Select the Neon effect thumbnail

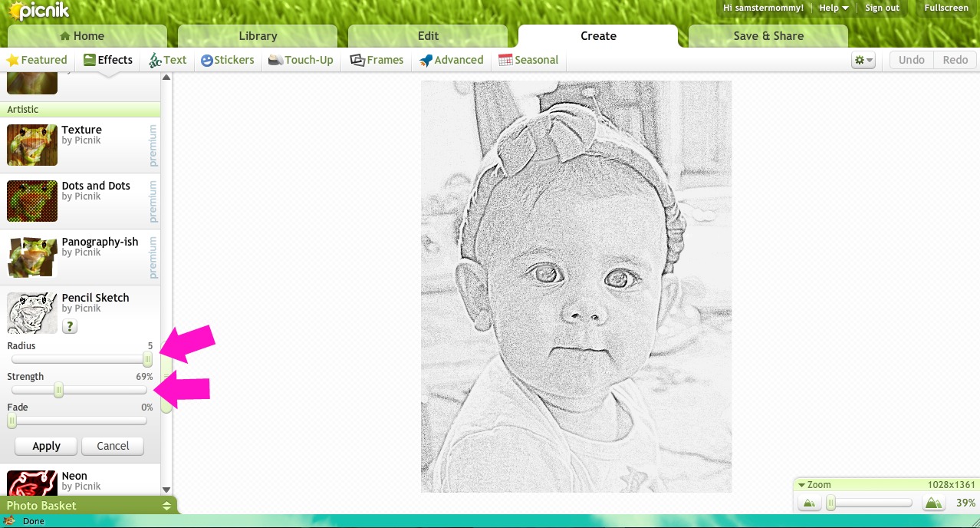pos(32,483)
